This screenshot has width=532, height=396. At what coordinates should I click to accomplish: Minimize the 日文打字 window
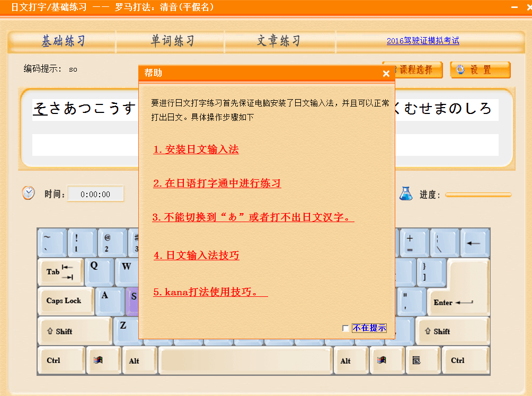coord(515,7)
